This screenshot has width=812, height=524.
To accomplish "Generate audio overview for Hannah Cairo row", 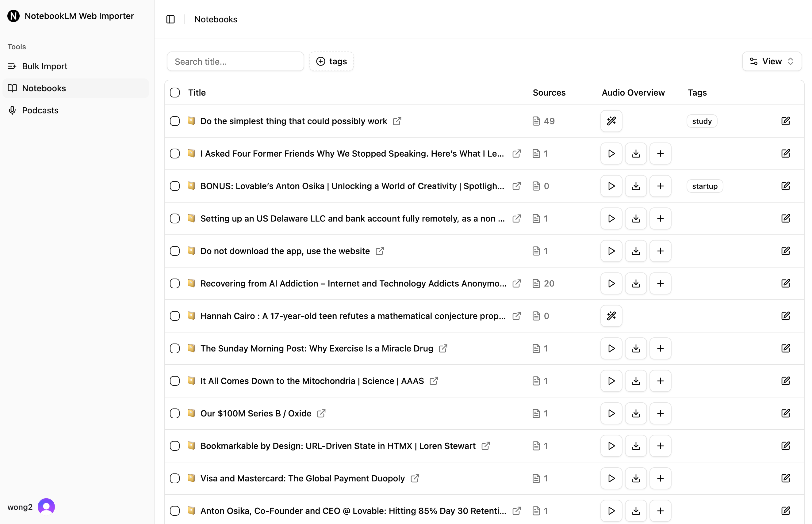I will (x=611, y=316).
